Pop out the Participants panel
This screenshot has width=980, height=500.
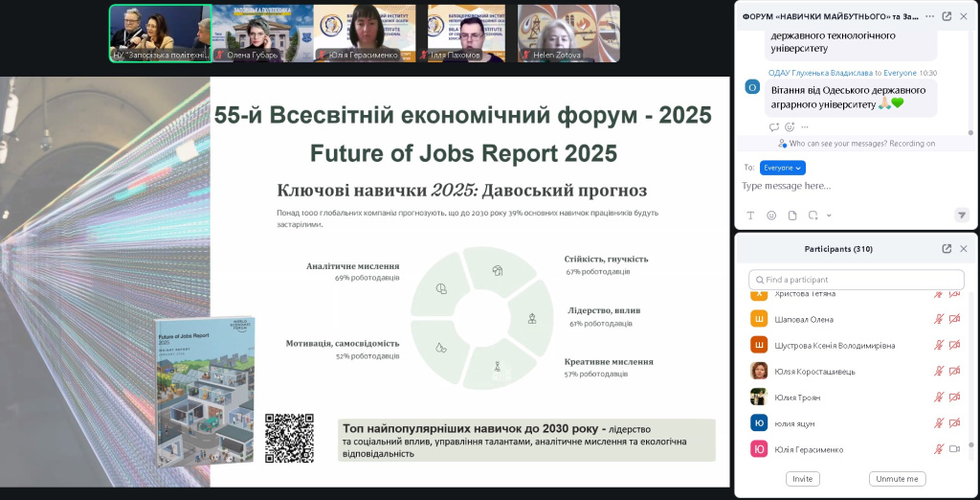tap(947, 249)
